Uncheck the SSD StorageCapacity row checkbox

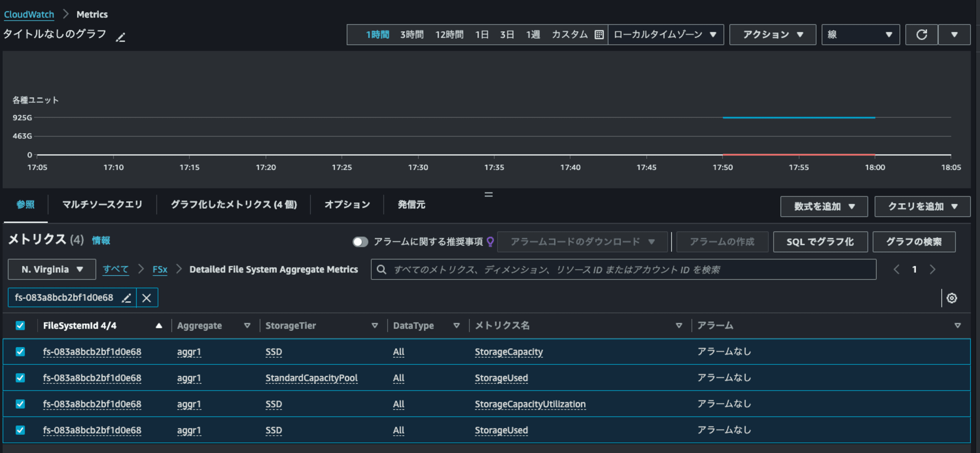20,352
